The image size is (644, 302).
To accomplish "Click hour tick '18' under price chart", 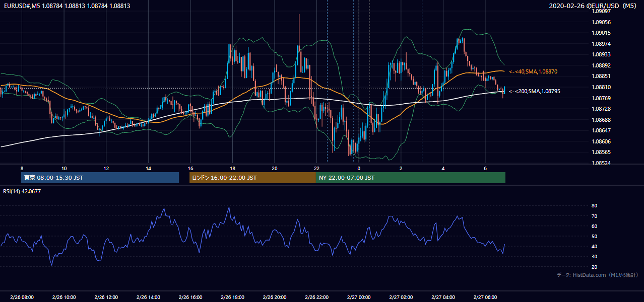I will coord(232,168).
